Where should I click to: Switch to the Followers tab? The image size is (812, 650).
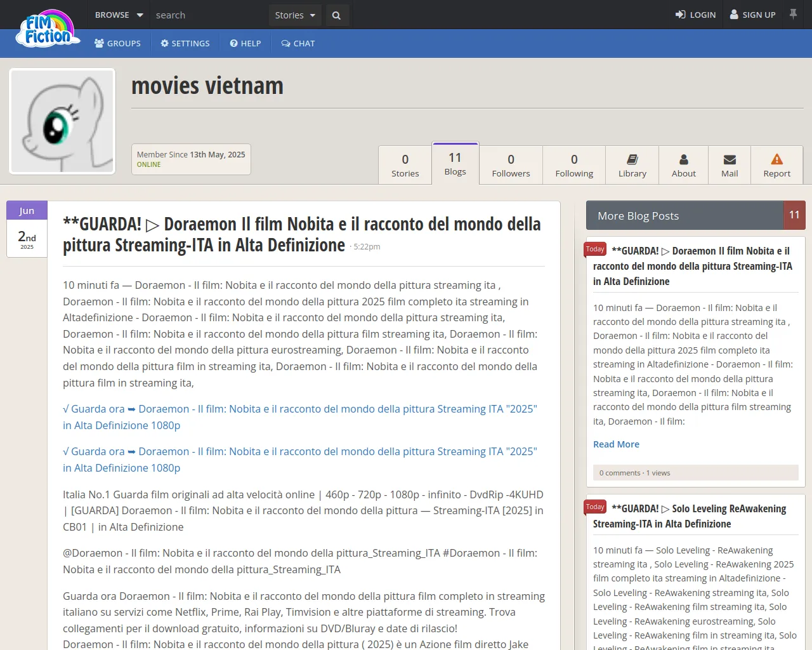pos(511,165)
